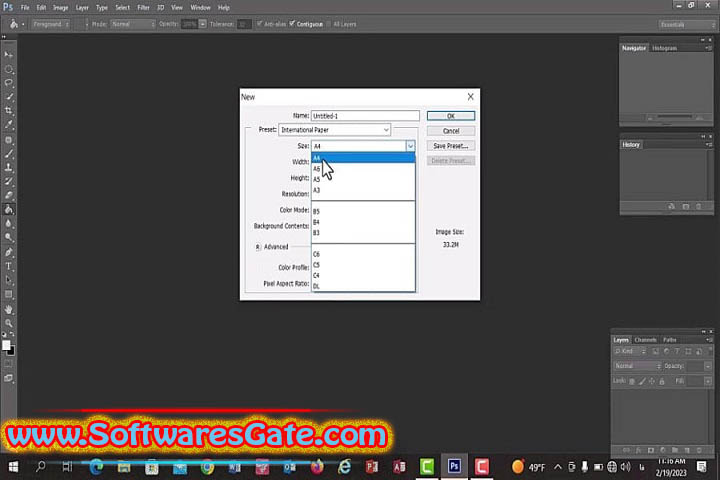Toggle Quick Mask mode button
This screenshot has height=480, width=720.
tap(8, 363)
